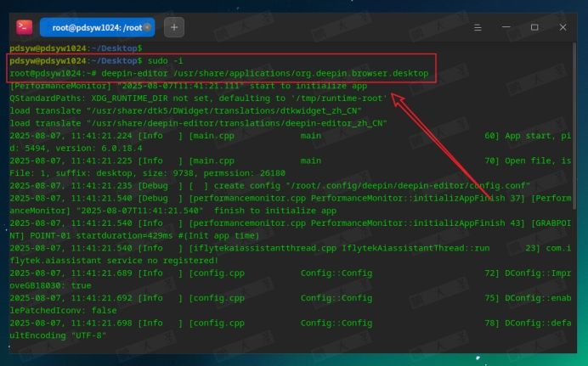Screen dimensions: 588x366
Task: Click the 'sudo -i' command text
Action: 165,60
